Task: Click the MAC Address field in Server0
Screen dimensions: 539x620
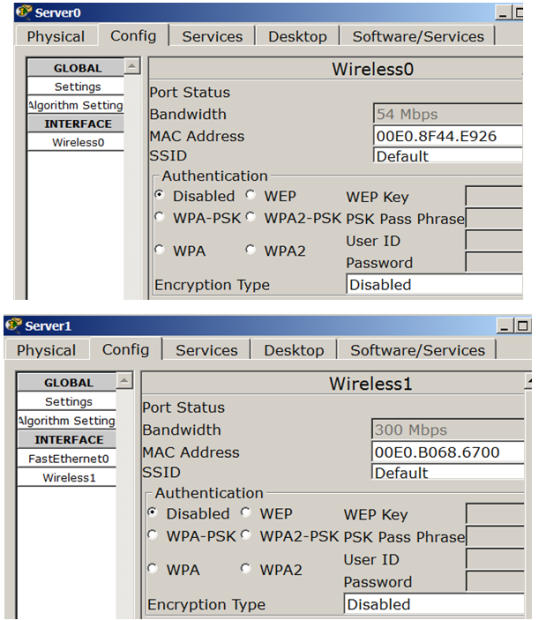Action: (447, 136)
